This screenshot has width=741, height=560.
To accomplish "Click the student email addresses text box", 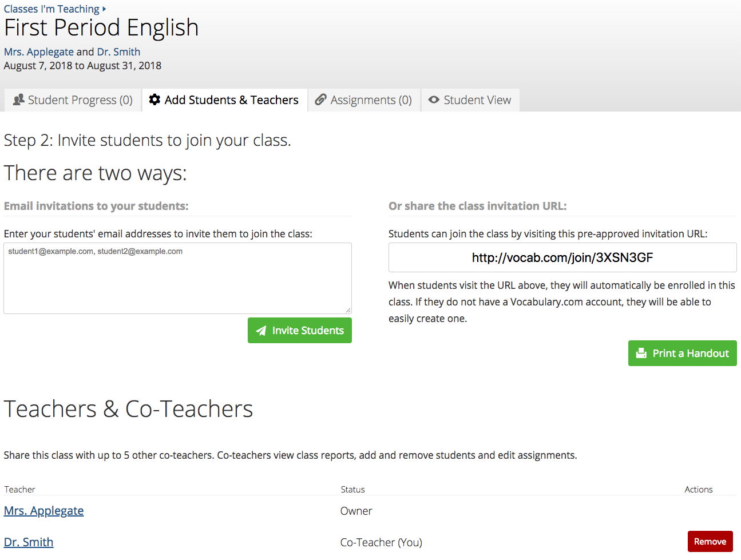I will pyautogui.click(x=177, y=278).
